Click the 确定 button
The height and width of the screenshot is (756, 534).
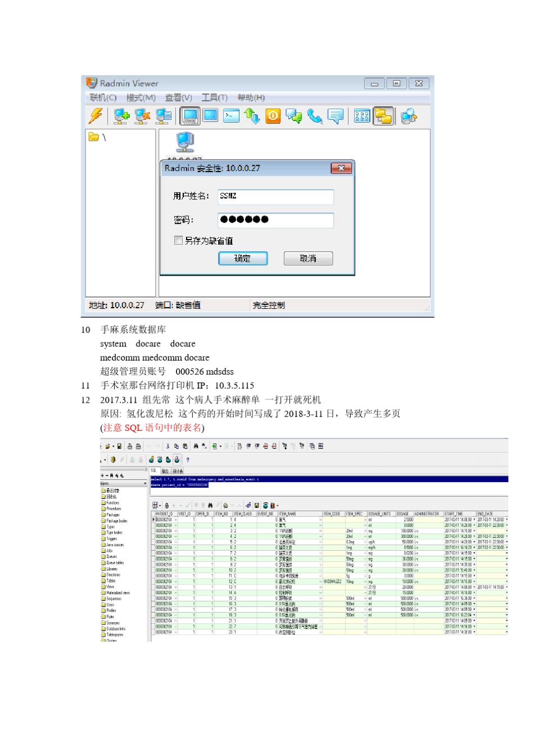pos(243,258)
